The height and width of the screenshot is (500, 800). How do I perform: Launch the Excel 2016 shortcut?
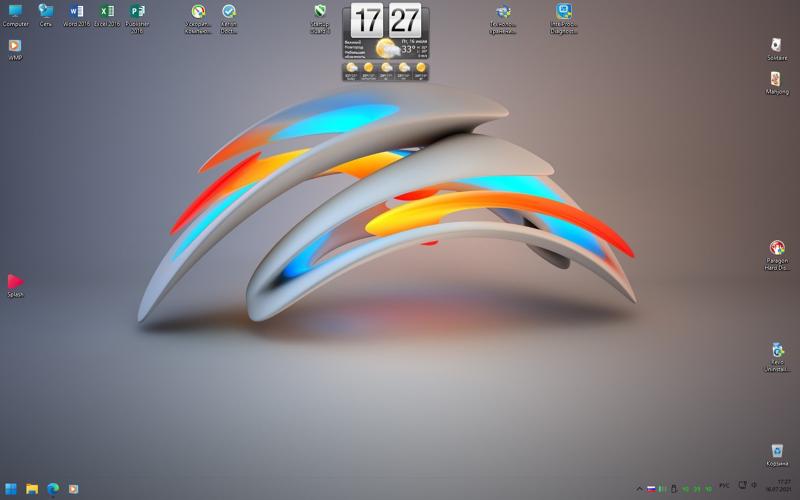click(x=107, y=15)
